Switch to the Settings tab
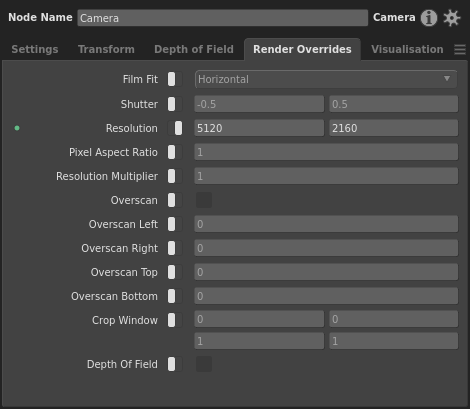Viewport: 470px width, 409px height. point(35,49)
